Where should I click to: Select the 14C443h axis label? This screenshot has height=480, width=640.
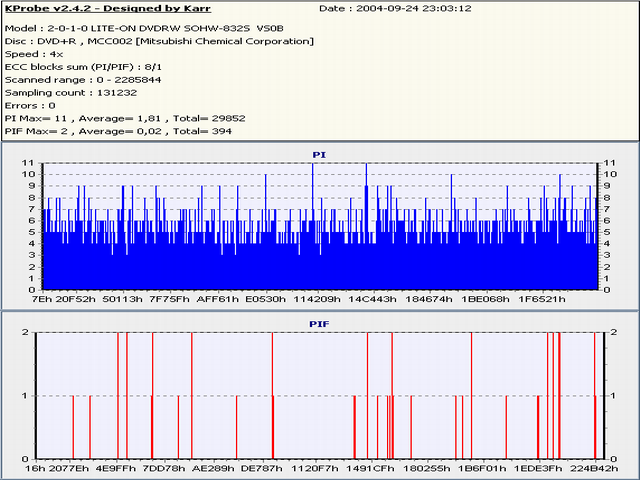point(372,299)
